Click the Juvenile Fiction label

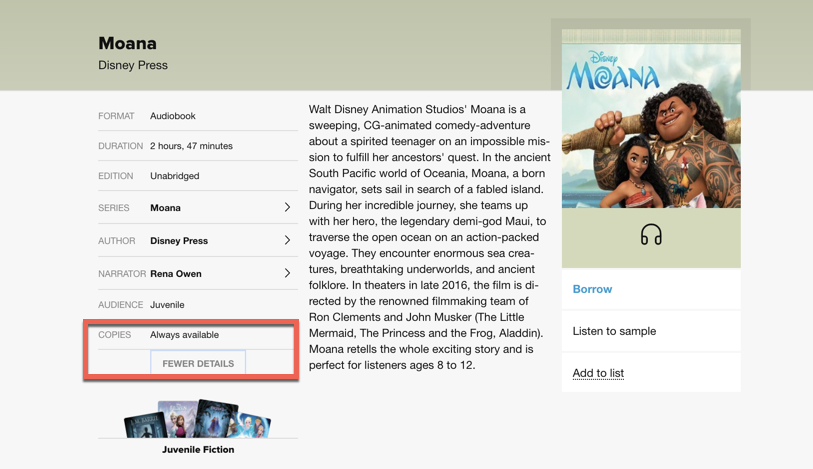point(198,449)
